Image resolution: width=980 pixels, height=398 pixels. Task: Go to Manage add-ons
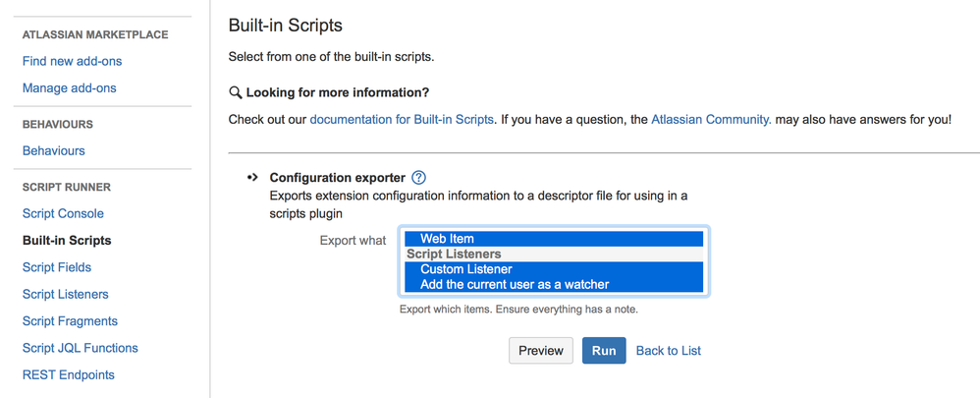point(69,88)
